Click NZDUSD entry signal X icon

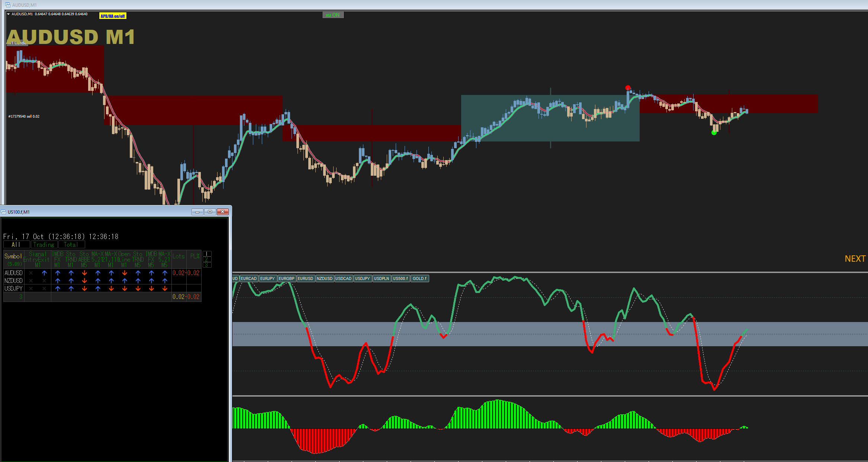(x=31, y=281)
